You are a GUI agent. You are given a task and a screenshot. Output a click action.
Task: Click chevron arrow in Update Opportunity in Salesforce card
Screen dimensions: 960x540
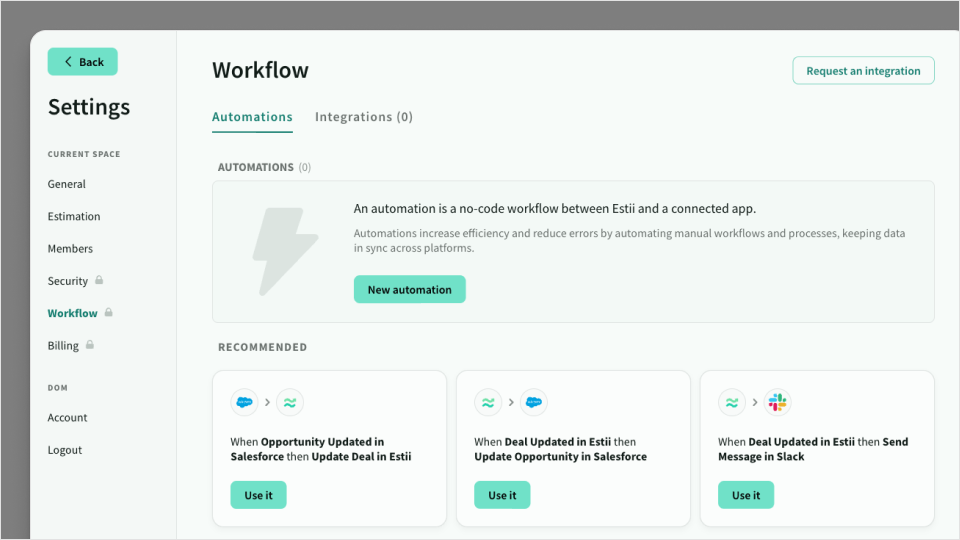(511, 402)
